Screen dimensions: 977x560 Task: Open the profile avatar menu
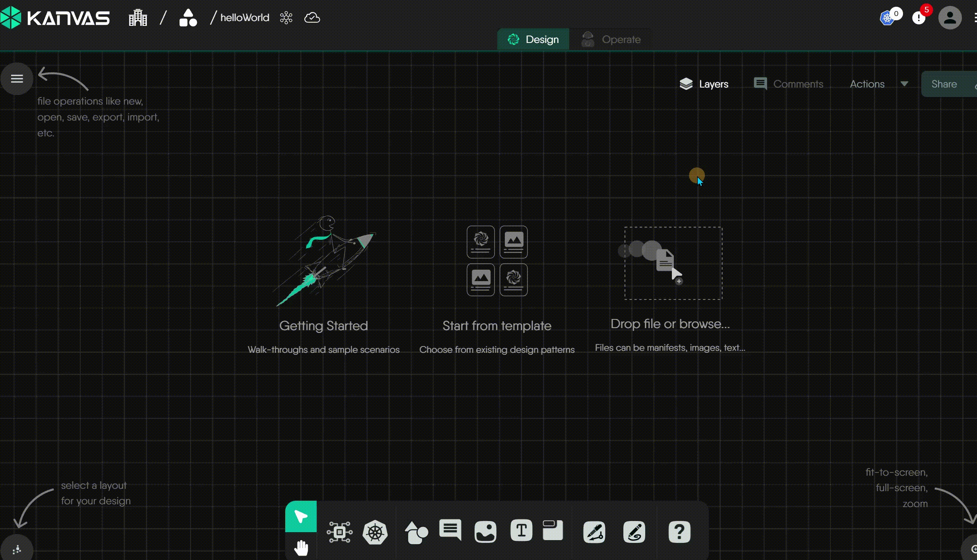pos(950,17)
